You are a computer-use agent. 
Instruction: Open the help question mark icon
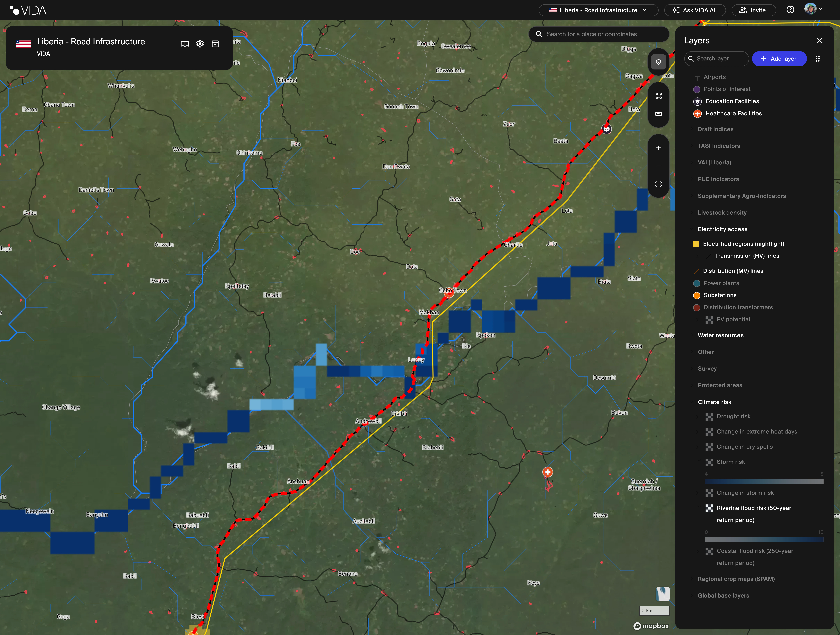click(x=790, y=10)
